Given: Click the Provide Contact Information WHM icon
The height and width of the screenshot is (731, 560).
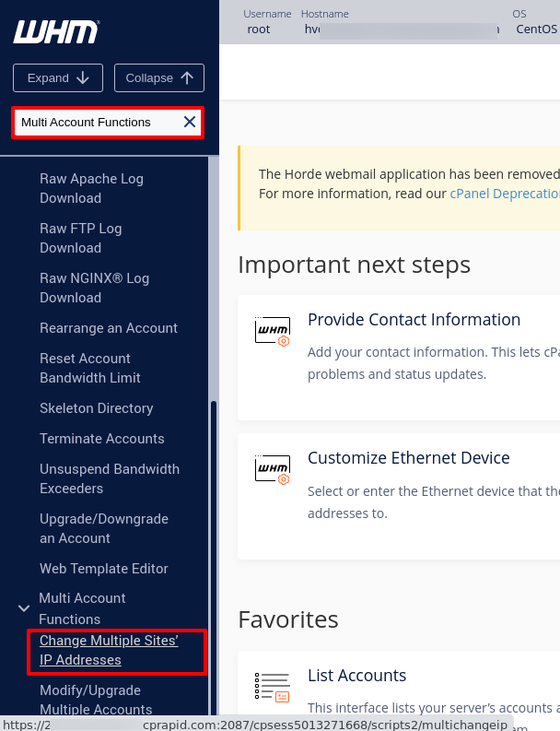Looking at the screenshot, I should [272, 330].
